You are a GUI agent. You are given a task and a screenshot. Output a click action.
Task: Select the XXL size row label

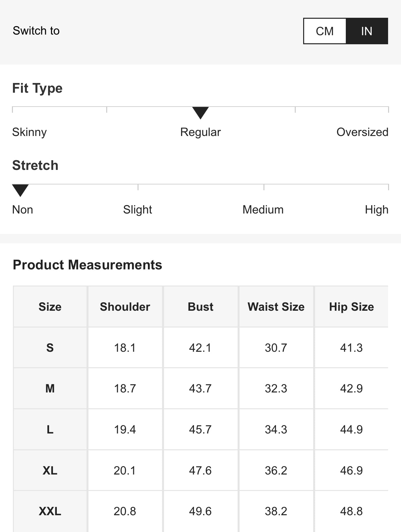click(x=50, y=511)
